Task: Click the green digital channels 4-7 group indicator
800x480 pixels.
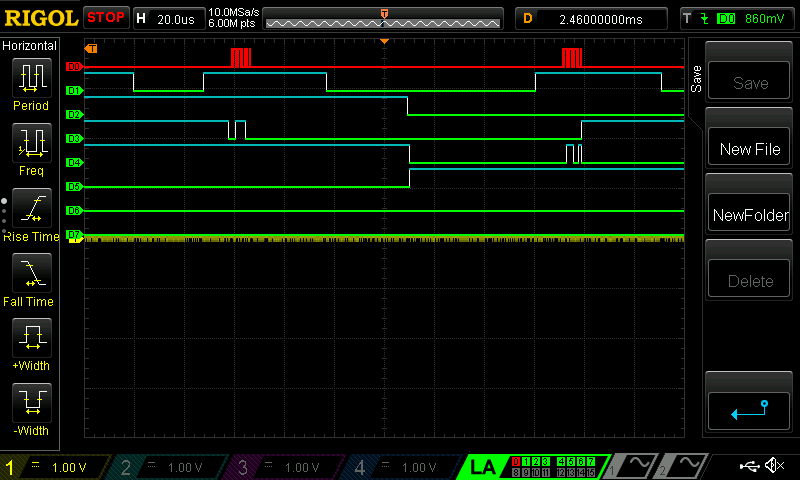Action: coord(576,462)
